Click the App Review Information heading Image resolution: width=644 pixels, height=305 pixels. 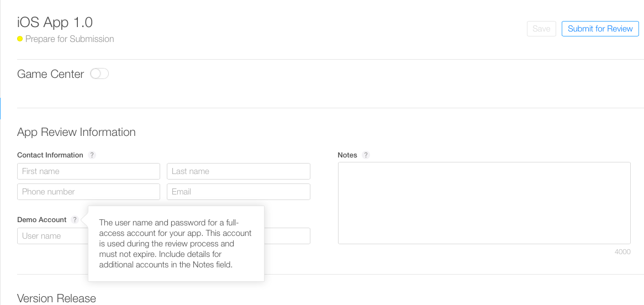[76, 132]
